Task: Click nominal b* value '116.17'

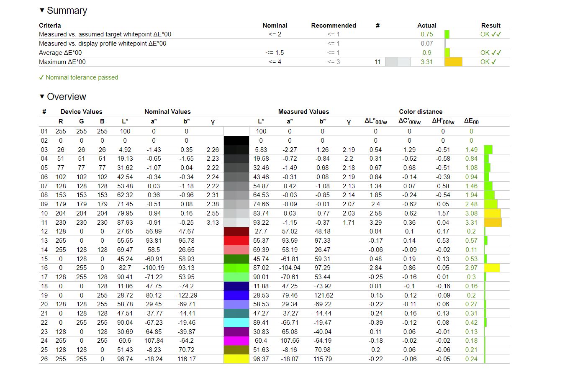Action: coord(187,359)
